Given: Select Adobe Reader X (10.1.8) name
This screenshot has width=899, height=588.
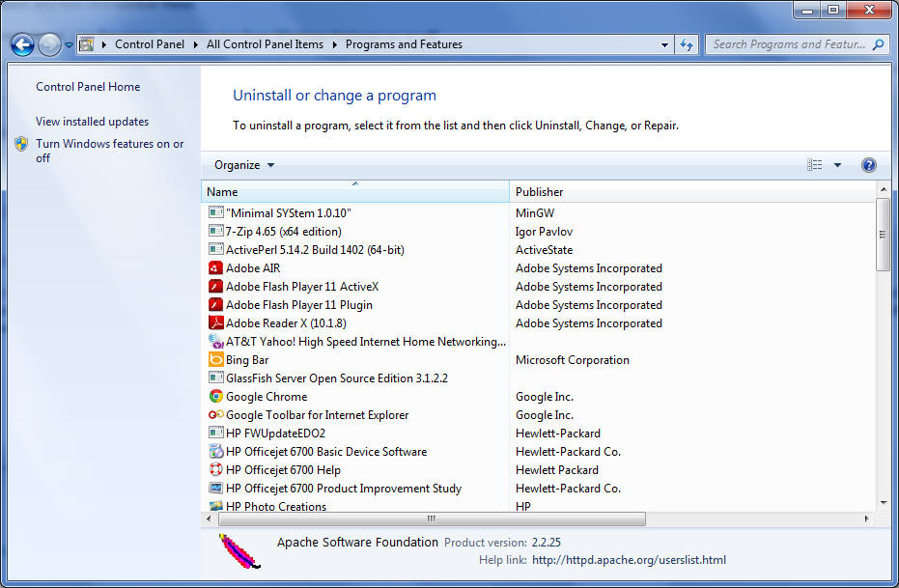Looking at the screenshot, I should click(x=286, y=323).
